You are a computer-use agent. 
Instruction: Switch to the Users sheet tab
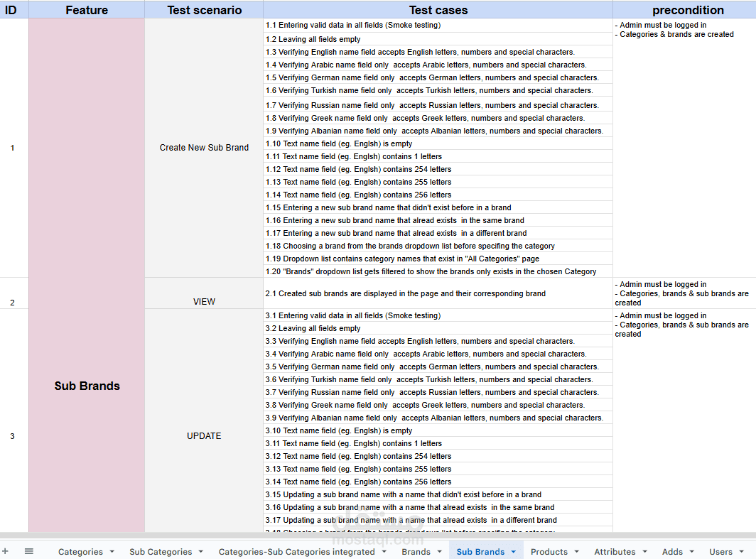coord(721,551)
